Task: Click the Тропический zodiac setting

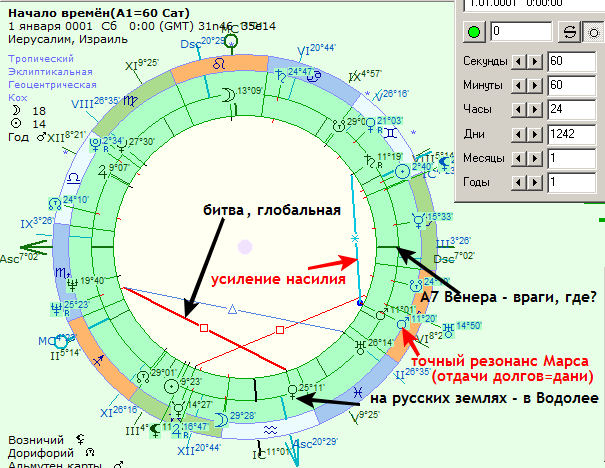Action: click(x=41, y=59)
